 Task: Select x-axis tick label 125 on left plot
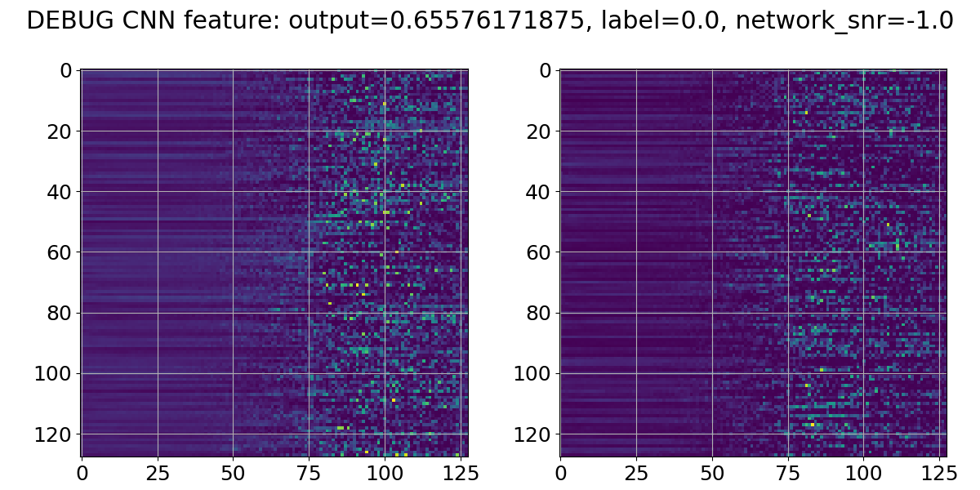pyautogui.click(x=460, y=472)
